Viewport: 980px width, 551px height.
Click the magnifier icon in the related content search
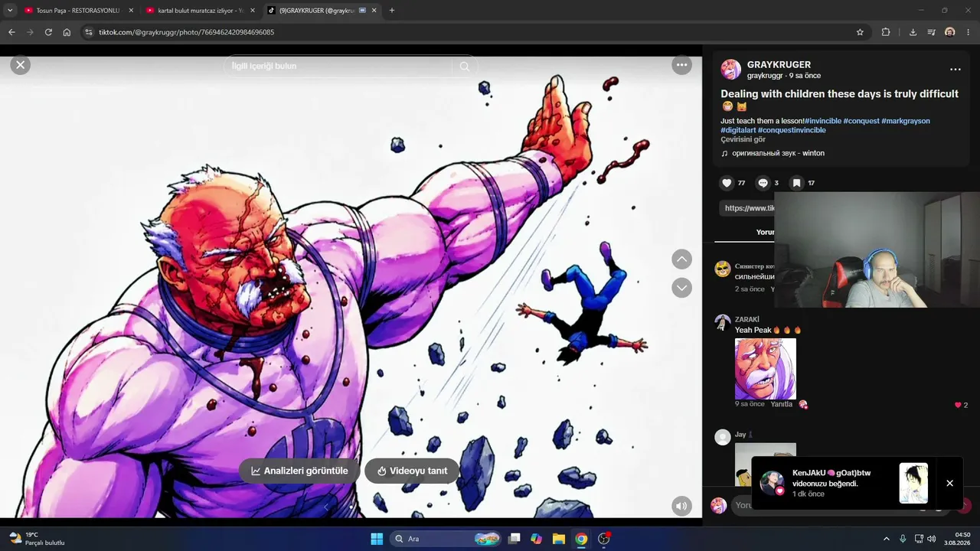(465, 67)
